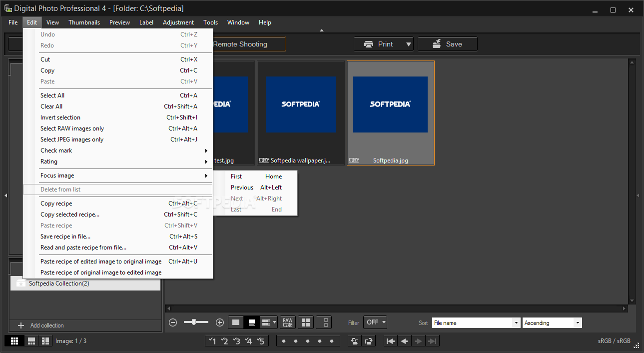Select the Softpedia.jpg thumbnail
The image size is (644, 353).
click(x=390, y=113)
